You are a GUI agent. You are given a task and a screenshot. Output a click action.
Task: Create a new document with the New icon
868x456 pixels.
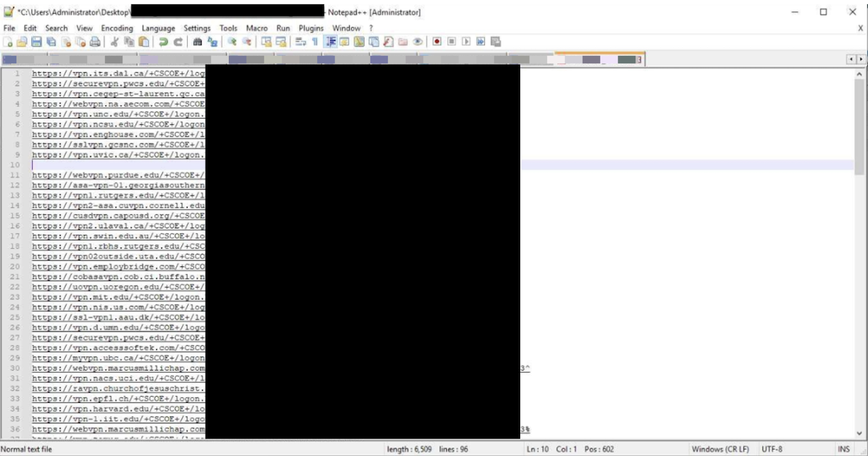coord(7,41)
